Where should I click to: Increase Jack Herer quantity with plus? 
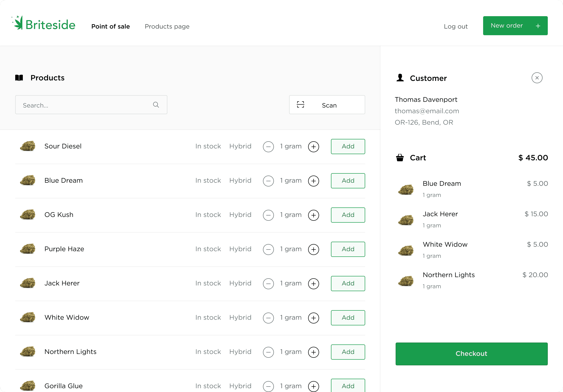(x=313, y=284)
